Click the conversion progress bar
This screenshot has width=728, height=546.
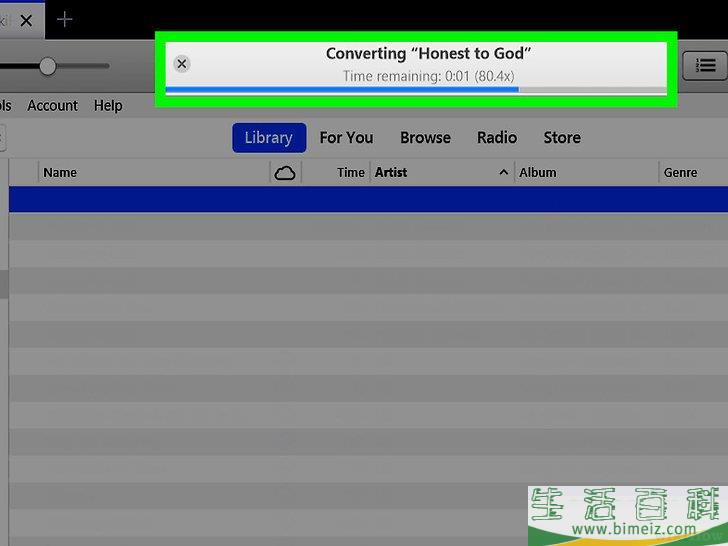[x=416, y=90]
